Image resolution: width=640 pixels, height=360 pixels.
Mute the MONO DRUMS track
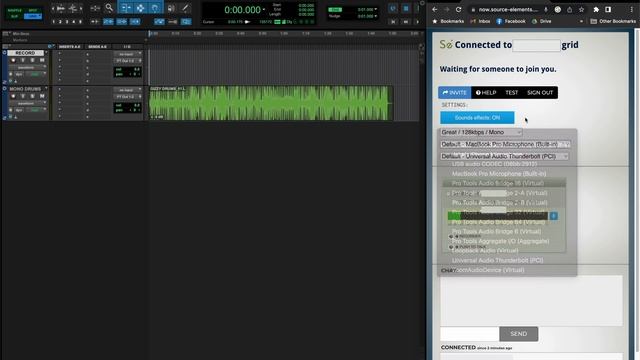[x=42, y=96]
